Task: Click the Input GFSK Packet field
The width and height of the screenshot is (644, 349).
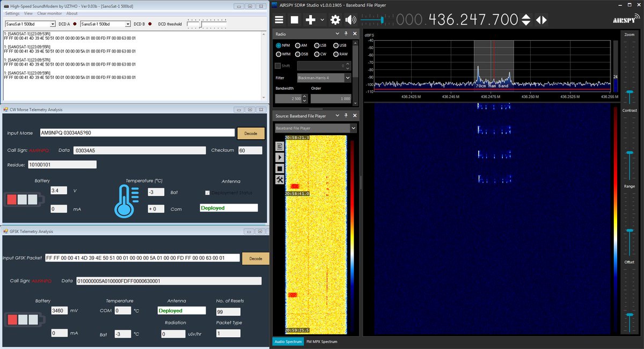Action: click(142, 258)
